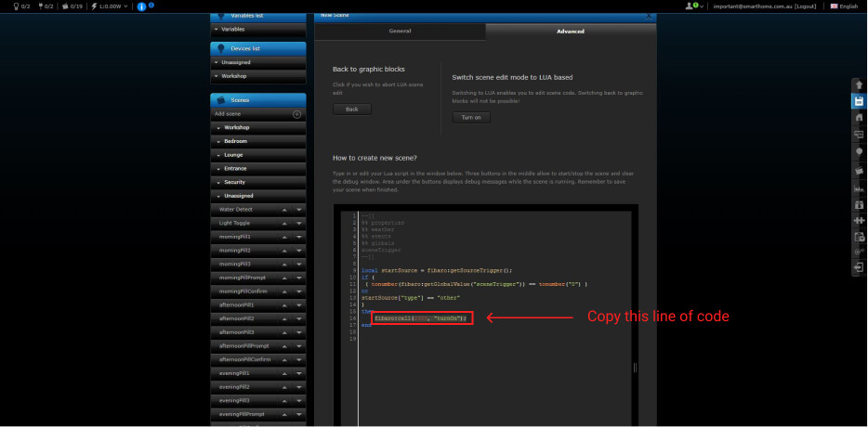Expand the Variables section
Screen dimensions: 868x427
pos(258,30)
